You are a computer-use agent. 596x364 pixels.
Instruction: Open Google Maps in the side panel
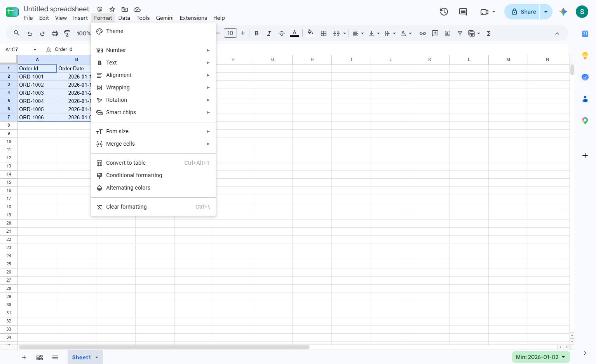[585, 121]
